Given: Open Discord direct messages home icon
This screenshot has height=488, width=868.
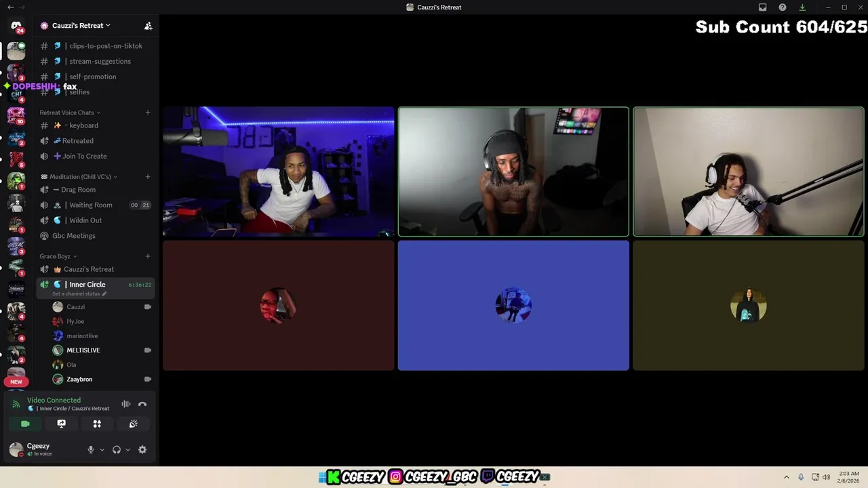Looking at the screenshot, I should tap(16, 26).
